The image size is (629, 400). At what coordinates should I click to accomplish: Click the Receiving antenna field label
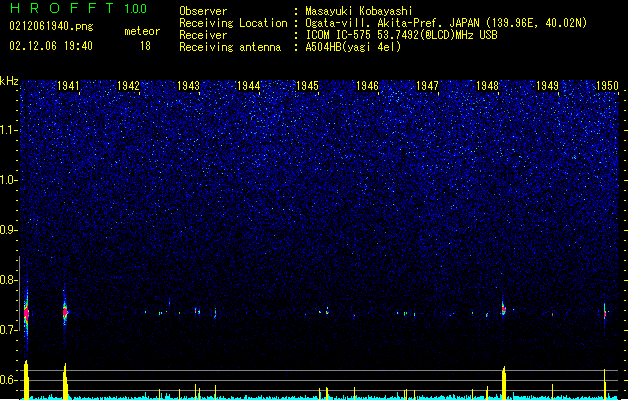pyautogui.click(x=230, y=47)
